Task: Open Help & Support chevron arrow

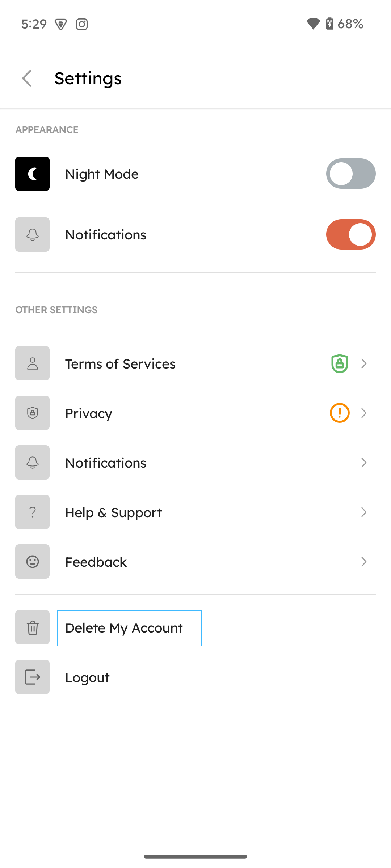Action: coord(364,512)
